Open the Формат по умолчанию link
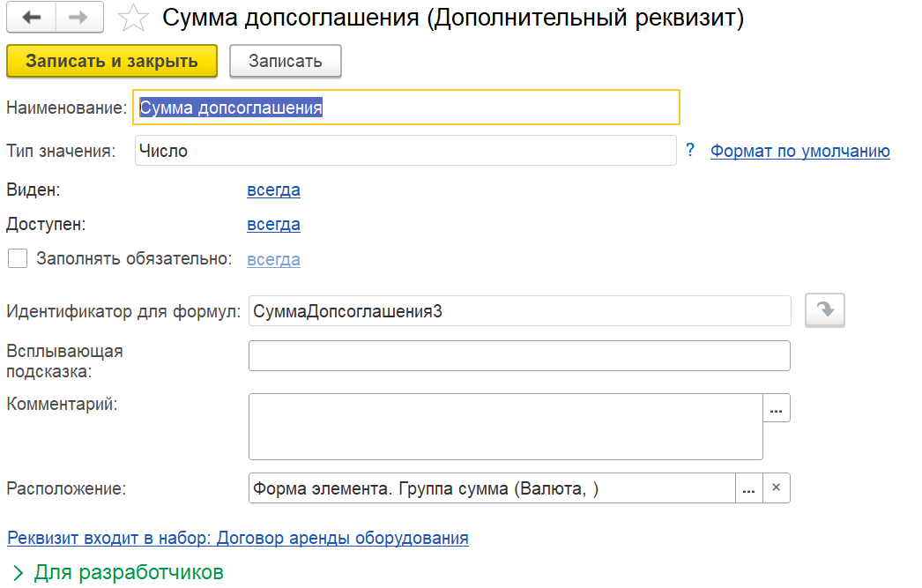922x588 pixels. pyautogui.click(x=799, y=151)
